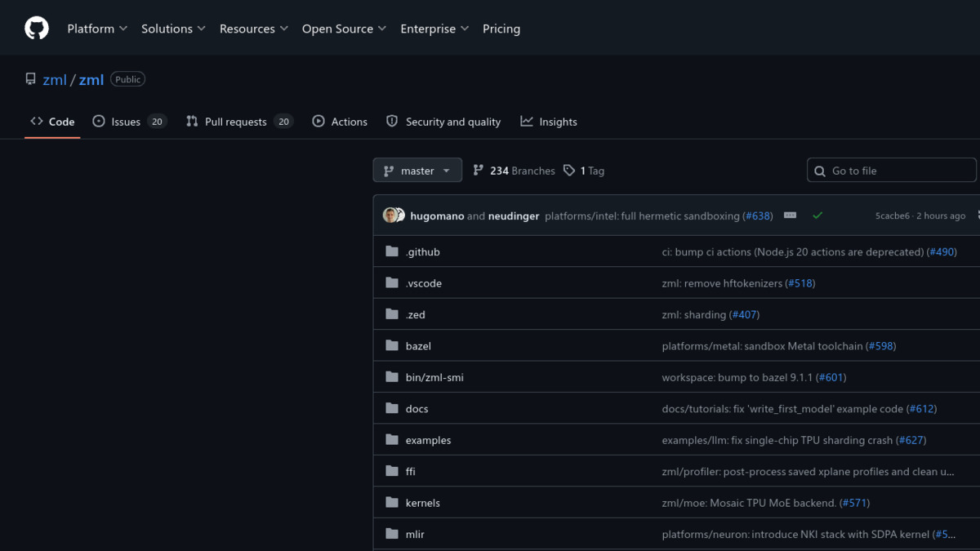Image resolution: width=980 pixels, height=551 pixels.
Task: Click the docs folder icon
Action: [x=392, y=408]
